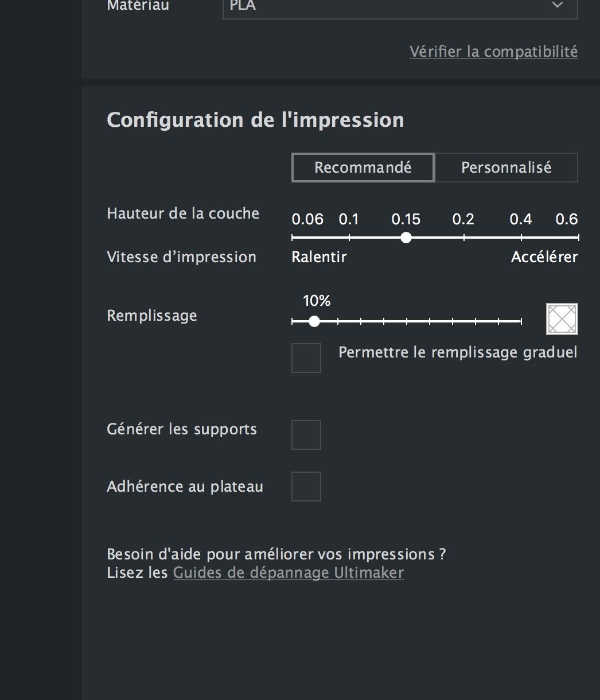Click the Accélérer print speed label

tap(544, 257)
